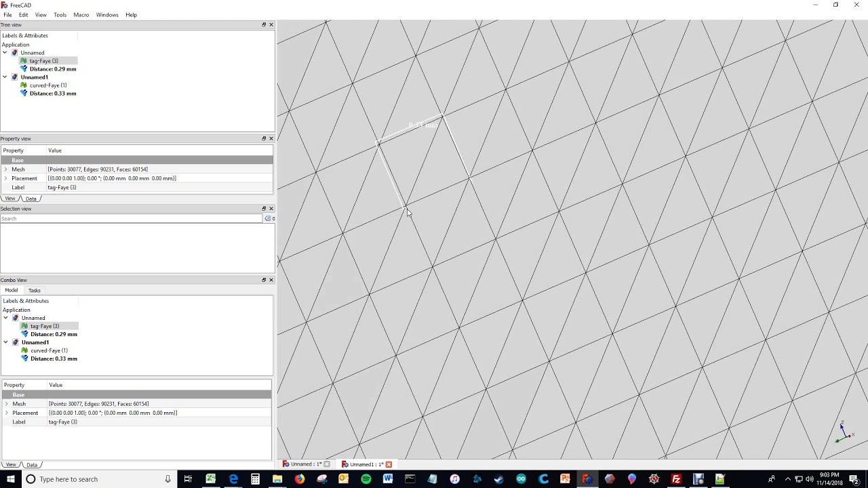Screen dimensions: 868x488
Task: Select Unnamed1 document in Tree view
Action: pos(34,77)
